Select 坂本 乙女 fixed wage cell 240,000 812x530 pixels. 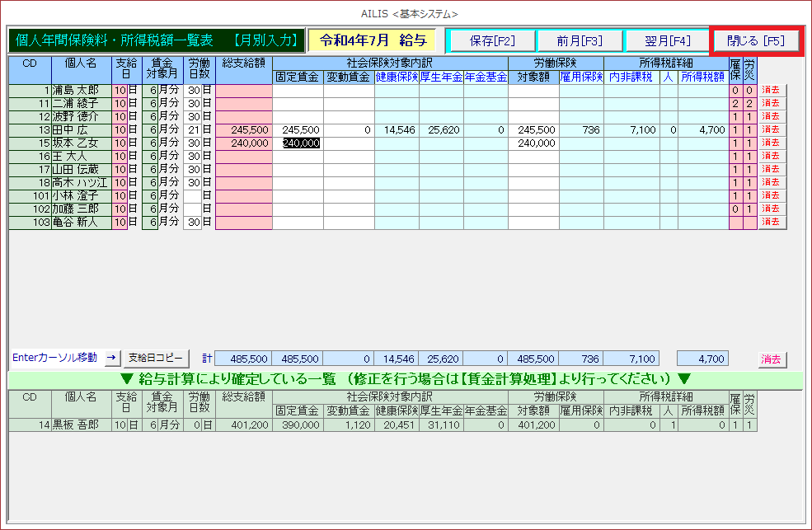tap(298, 143)
